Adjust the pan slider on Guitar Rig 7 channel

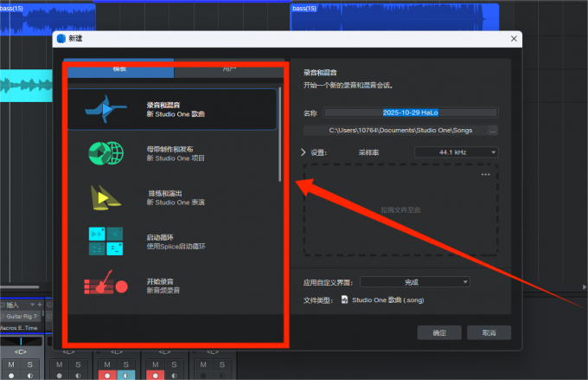pos(21,341)
